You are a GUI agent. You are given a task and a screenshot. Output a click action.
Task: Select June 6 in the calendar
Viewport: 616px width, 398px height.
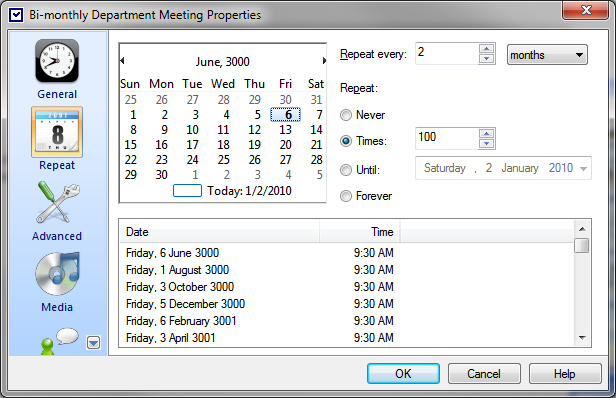click(x=286, y=115)
